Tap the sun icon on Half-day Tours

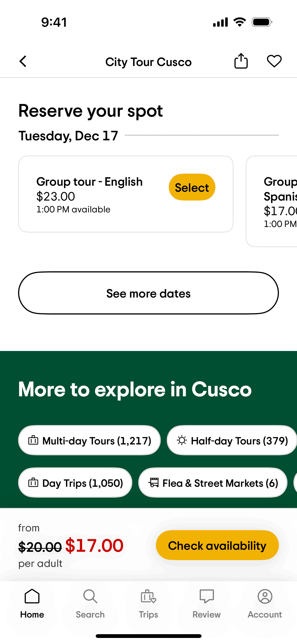[182, 440]
